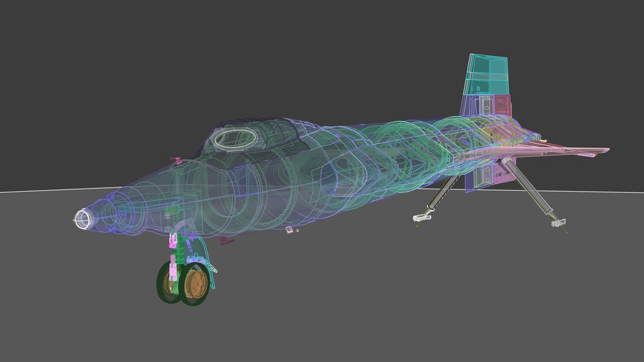Select the teal upper vertical tail section

point(486,75)
